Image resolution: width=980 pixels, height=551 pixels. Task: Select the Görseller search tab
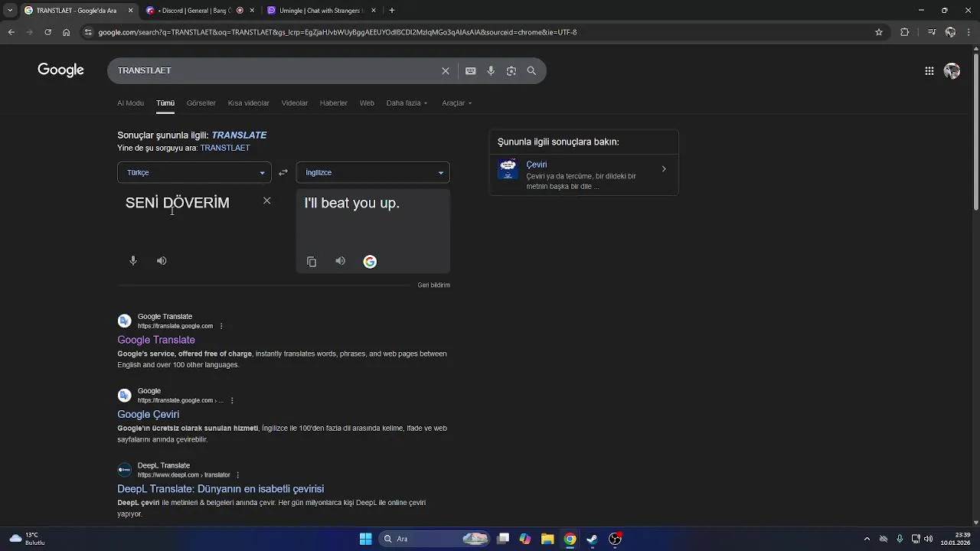coord(201,103)
